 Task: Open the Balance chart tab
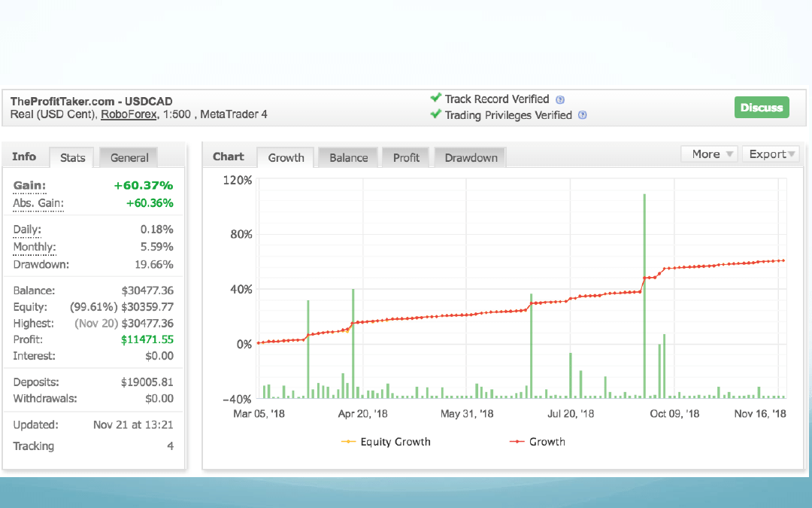[x=349, y=157]
